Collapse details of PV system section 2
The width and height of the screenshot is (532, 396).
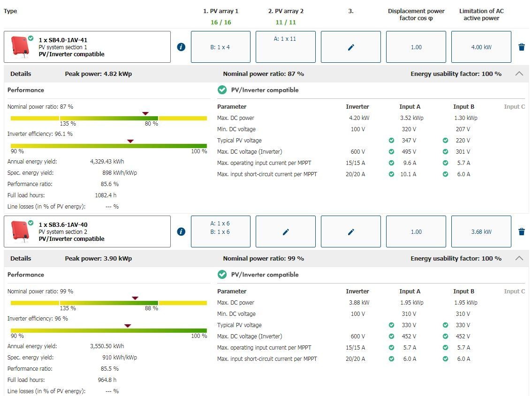click(519, 258)
